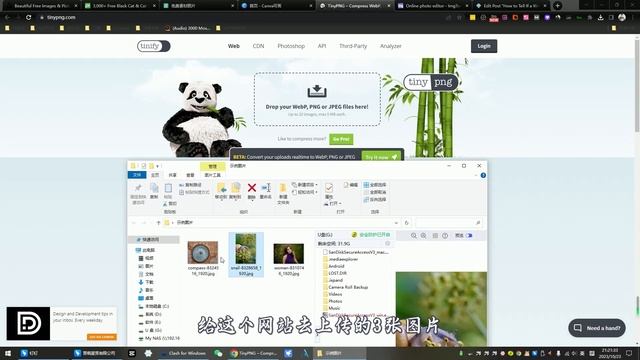
Task: Click the Invert Selection option in ribbon
Action: 375,200
